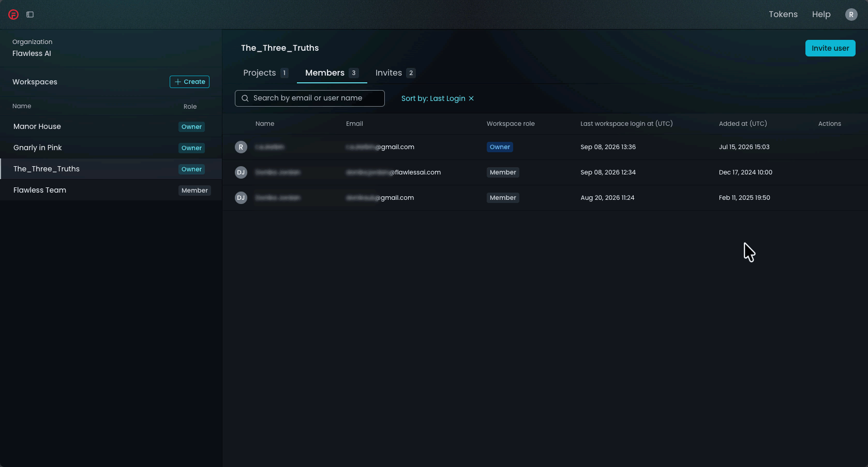Click the DJ avatar of the gmail.com member
Viewport: 868px width, 467px height.
[x=241, y=198]
